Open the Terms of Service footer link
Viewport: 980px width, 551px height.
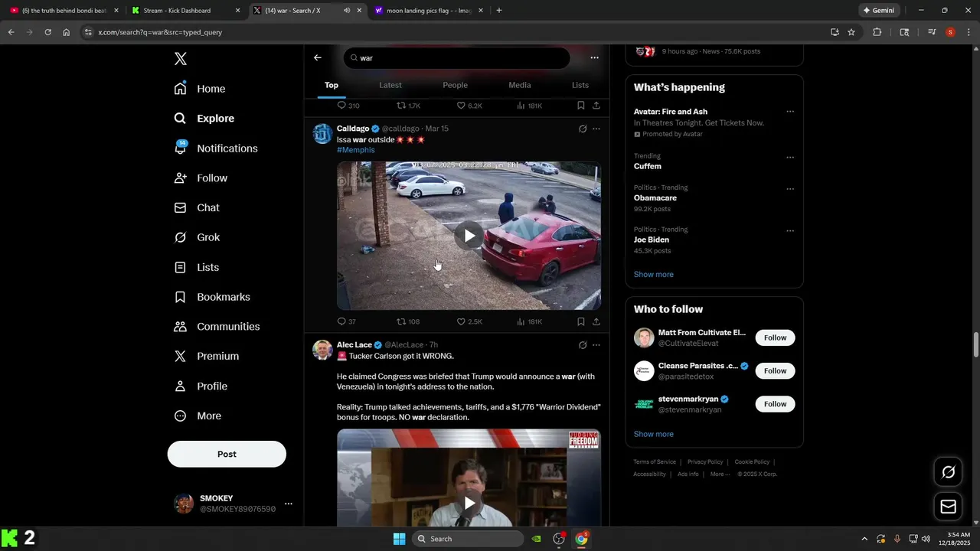point(655,462)
